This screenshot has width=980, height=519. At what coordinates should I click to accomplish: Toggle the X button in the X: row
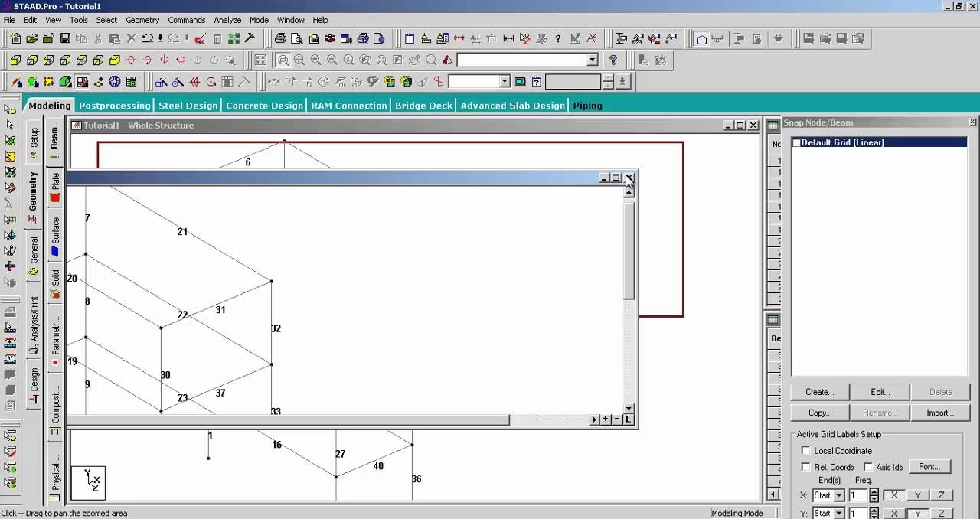(893, 495)
